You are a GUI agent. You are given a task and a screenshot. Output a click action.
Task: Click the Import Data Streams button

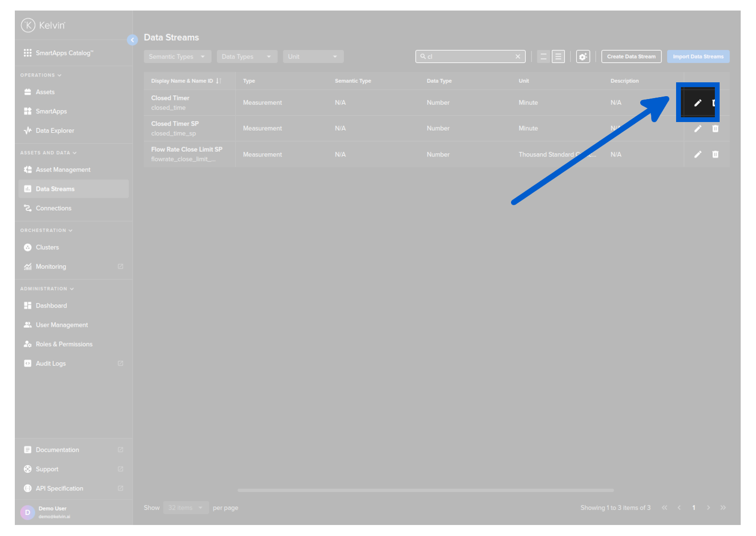coord(698,56)
